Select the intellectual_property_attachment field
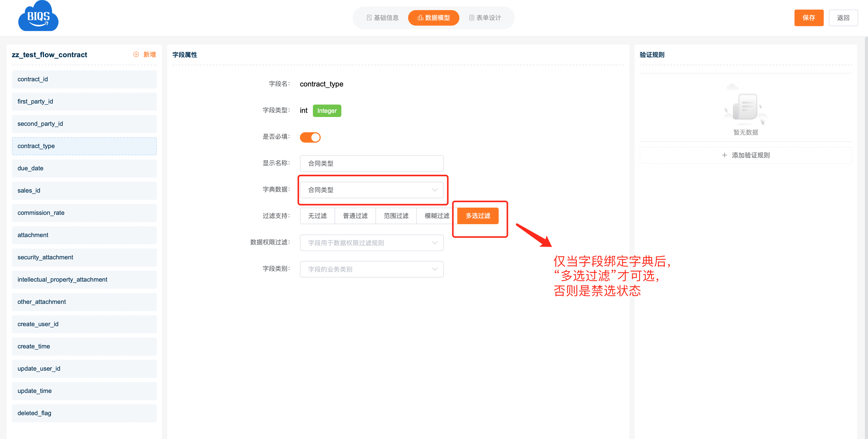This screenshot has width=868, height=439. (84, 279)
